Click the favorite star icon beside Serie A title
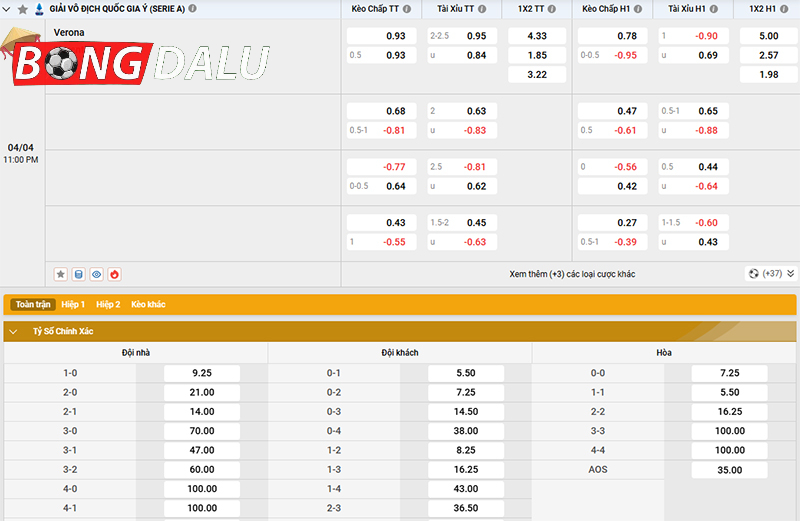 point(22,9)
